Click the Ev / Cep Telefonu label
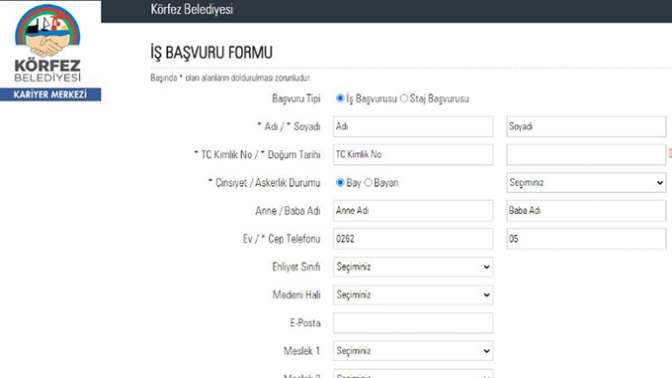Image resolution: width=672 pixels, height=378 pixels. pos(282,239)
